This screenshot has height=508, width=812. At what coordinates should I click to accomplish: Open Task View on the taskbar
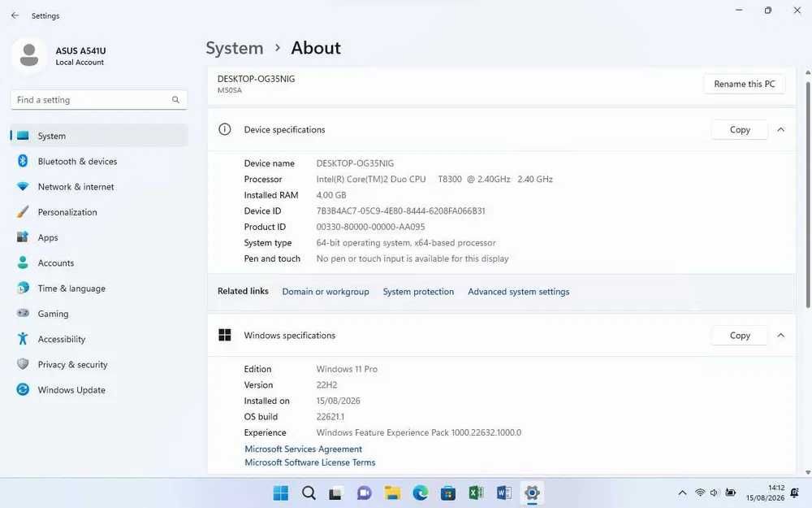335,493
